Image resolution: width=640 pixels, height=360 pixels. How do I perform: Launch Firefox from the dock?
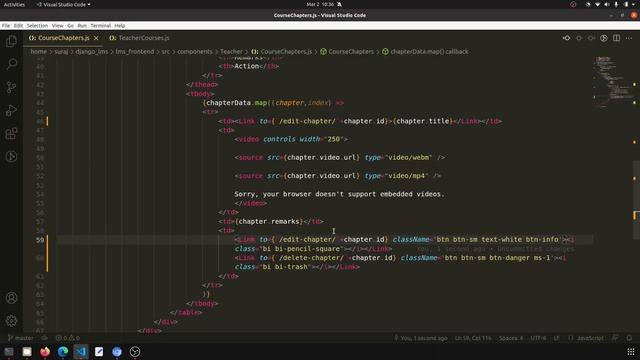45,351
